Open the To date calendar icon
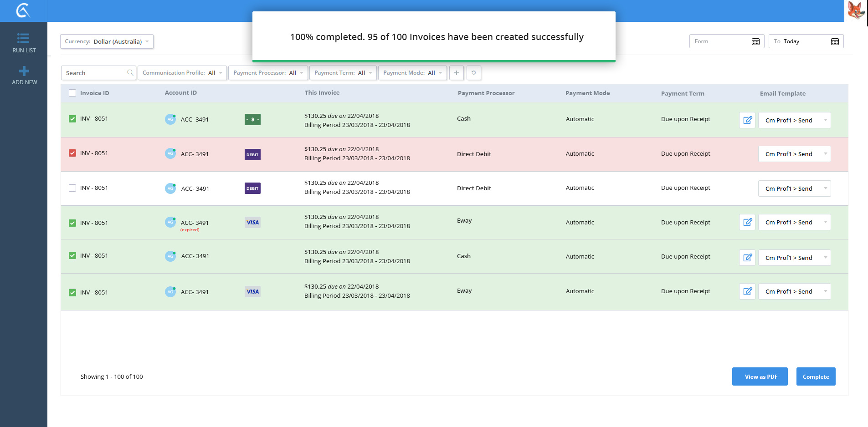This screenshot has width=868, height=427. tap(835, 41)
